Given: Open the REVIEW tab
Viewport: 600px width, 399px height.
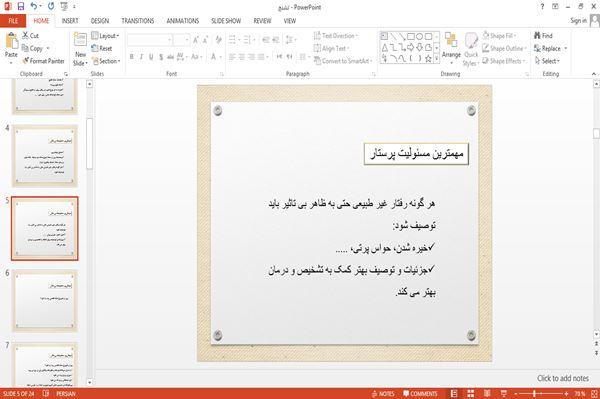Looking at the screenshot, I should [262, 21].
